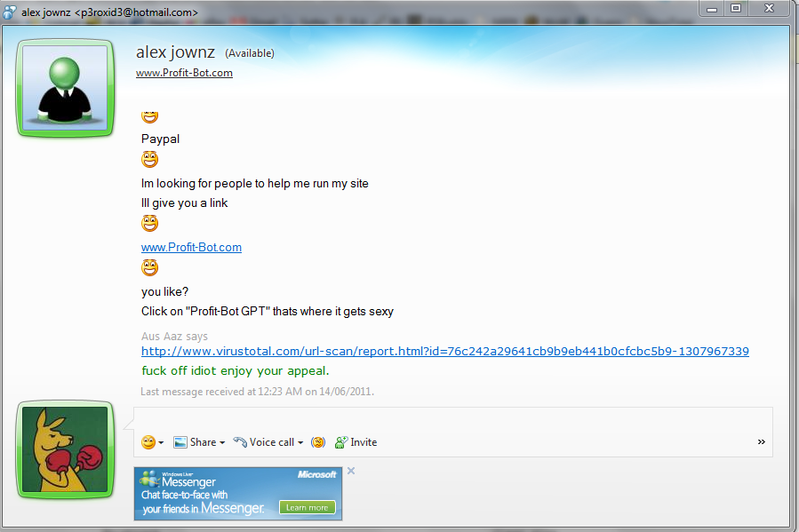Expand the emoticon dropdown arrow
Screen dimensions: 799x532
[161, 442]
